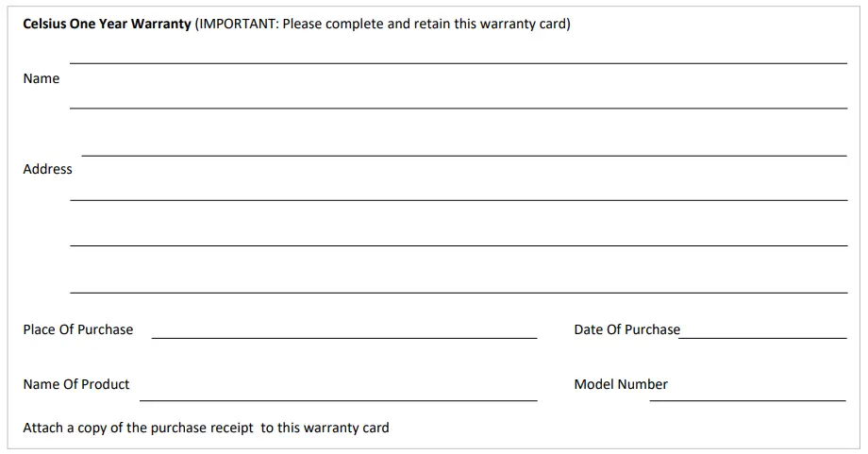Click the "Name" field label
This screenshot has height=454, width=868.
(x=41, y=79)
